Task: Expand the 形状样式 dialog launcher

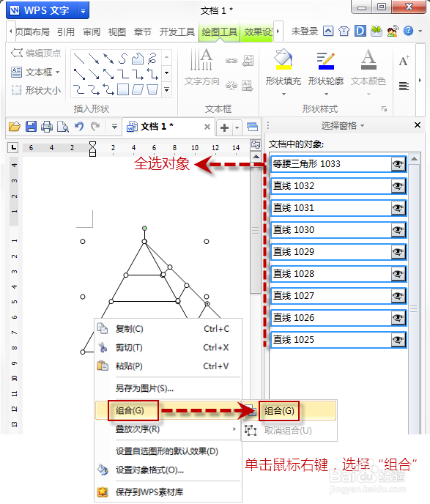Action: 385,109
